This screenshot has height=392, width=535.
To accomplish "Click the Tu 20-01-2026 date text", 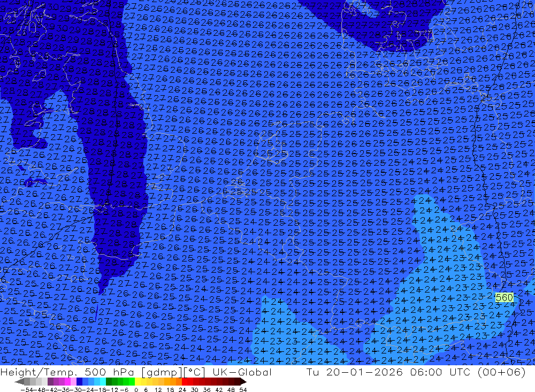I will tap(355, 372).
